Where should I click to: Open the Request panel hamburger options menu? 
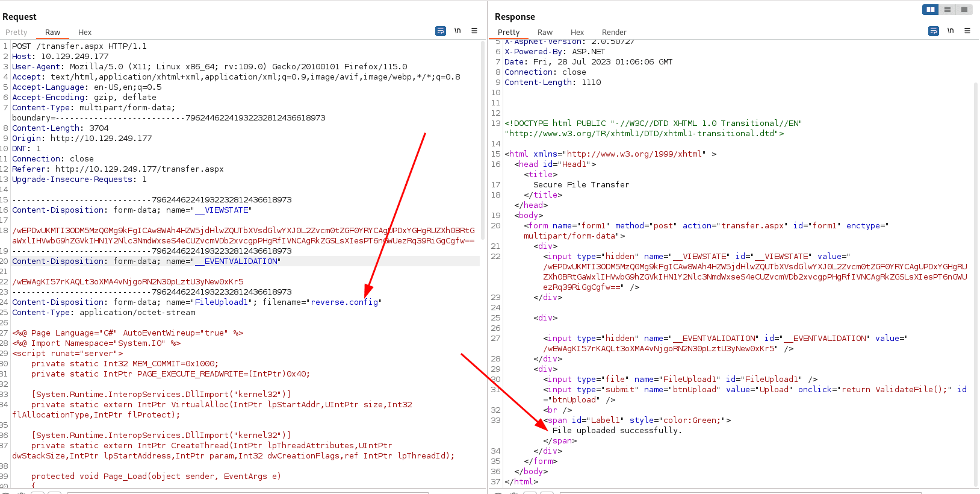tap(474, 31)
